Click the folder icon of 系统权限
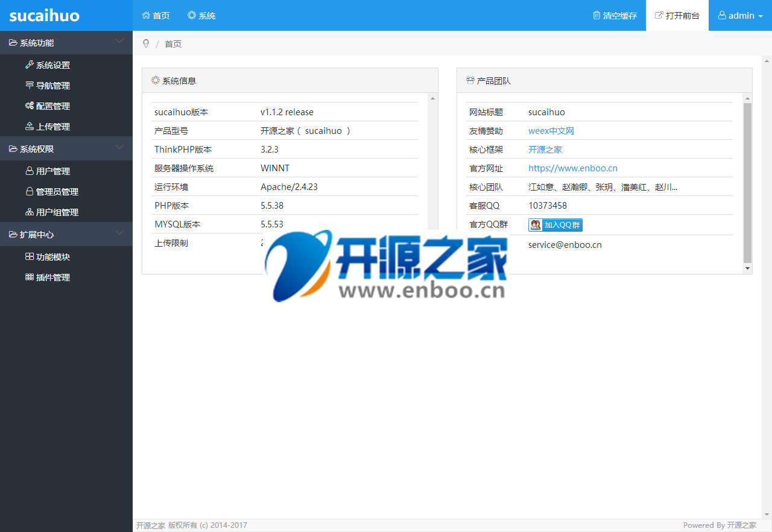Screen dimensions: 772x532 tap(13, 148)
